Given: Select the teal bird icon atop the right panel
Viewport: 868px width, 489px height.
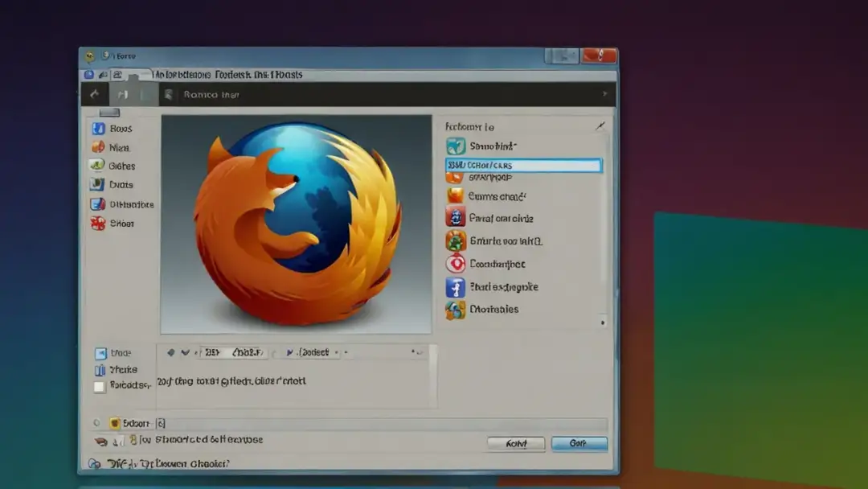Looking at the screenshot, I should (457, 146).
